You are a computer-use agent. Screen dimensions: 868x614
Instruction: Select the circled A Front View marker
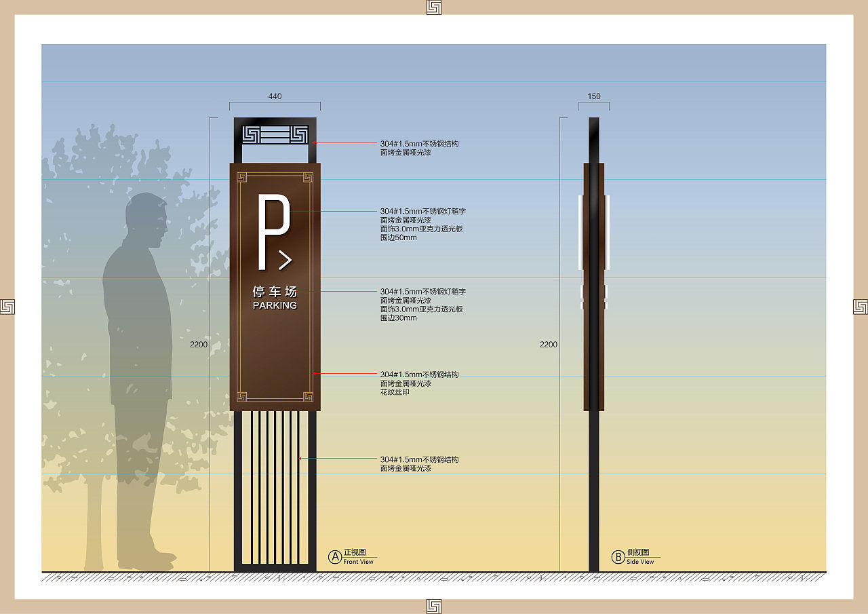pos(335,557)
